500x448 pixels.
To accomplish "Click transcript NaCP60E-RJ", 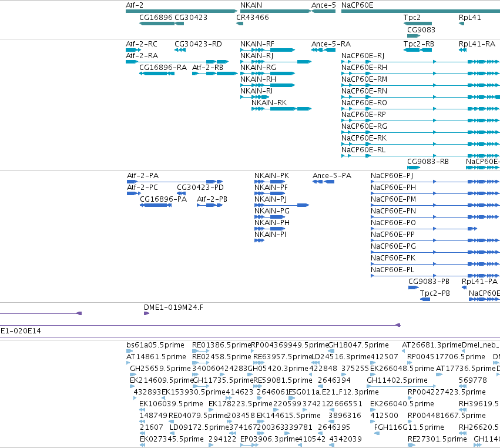I will (x=421, y=62).
